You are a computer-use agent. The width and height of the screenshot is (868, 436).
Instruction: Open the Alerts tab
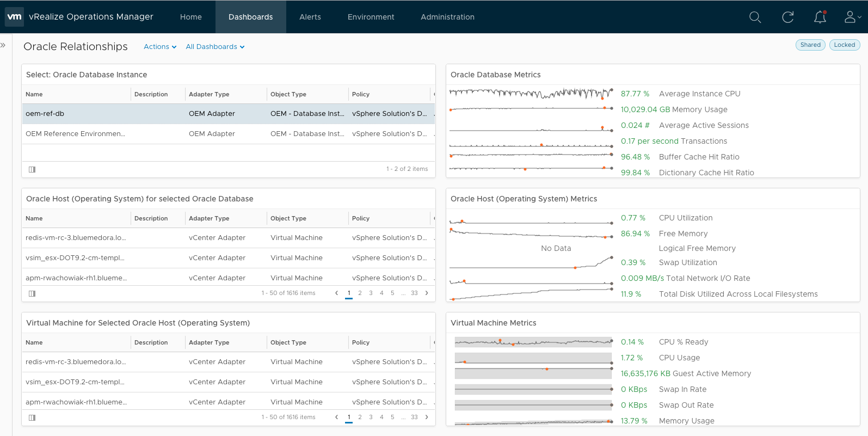click(310, 17)
